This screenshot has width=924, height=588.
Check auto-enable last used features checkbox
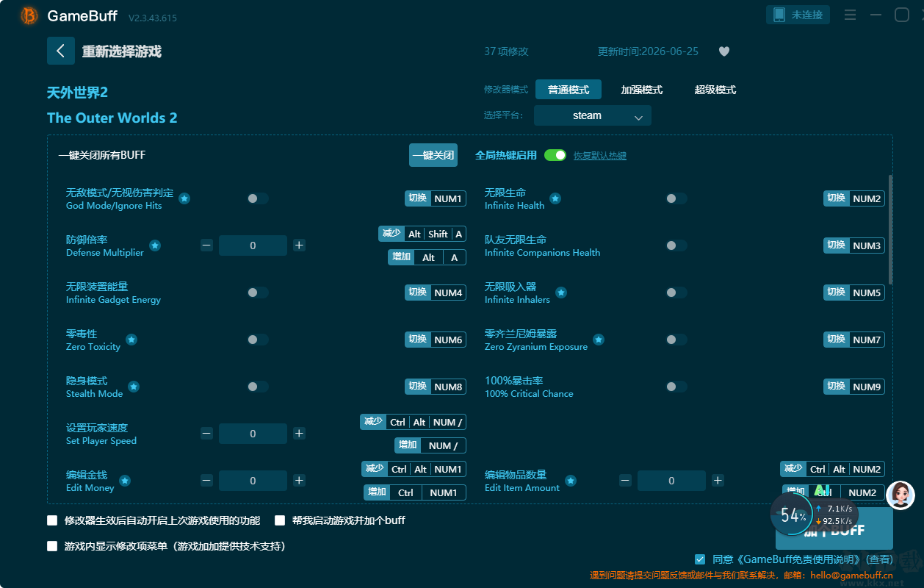coord(52,520)
